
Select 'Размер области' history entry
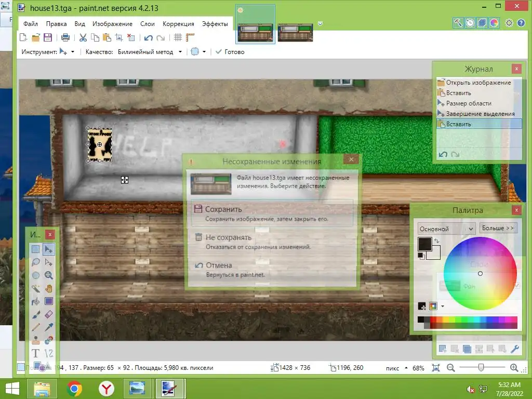[478, 103]
